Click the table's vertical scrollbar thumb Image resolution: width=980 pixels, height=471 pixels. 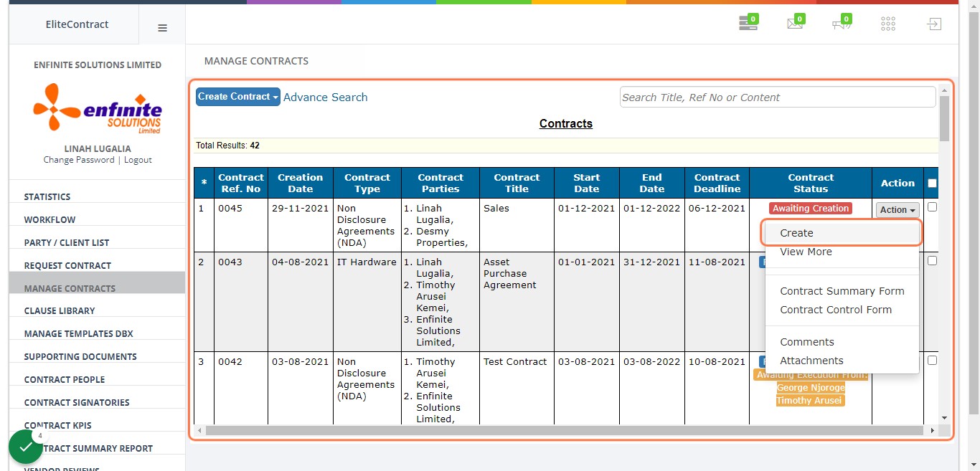944,118
